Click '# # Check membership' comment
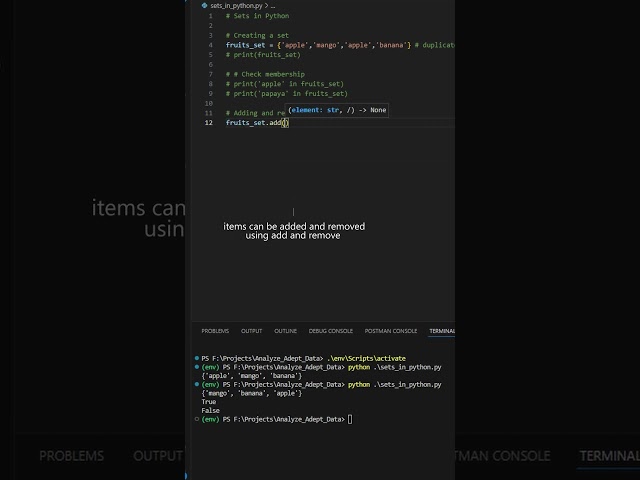The image size is (640, 480). [265, 74]
